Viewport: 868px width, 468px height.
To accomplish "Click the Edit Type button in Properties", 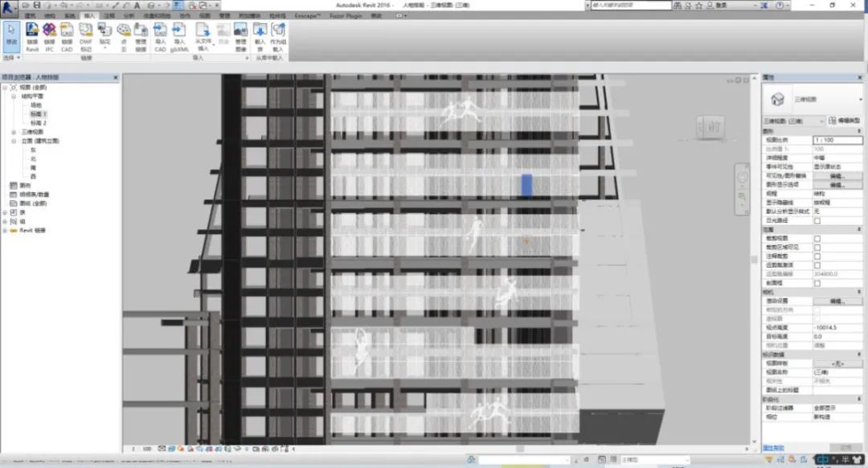I will (x=845, y=121).
